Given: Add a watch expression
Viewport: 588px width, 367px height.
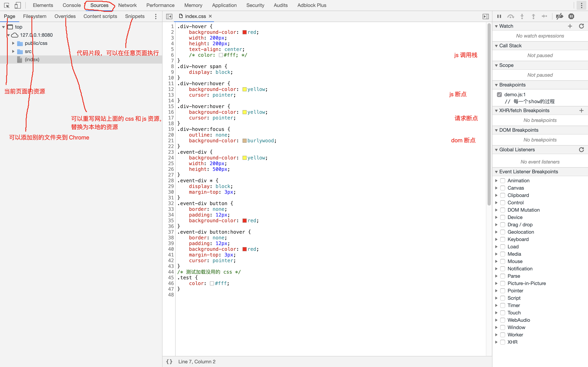Looking at the screenshot, I should coord(570,26).
